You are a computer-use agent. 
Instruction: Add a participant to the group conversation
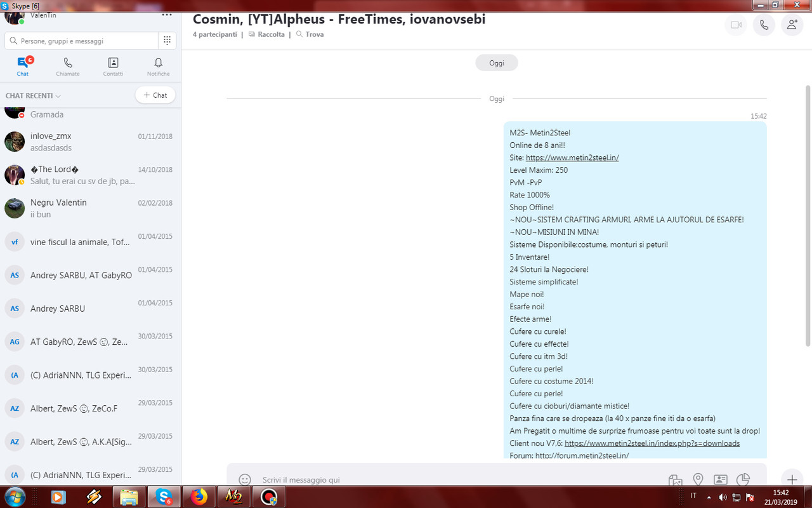tap(792, 25)
